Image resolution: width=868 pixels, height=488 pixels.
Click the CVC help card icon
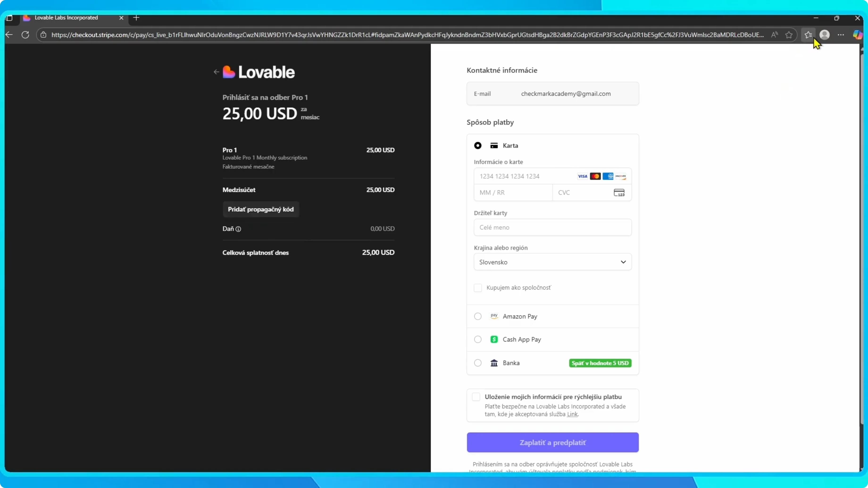619,193
